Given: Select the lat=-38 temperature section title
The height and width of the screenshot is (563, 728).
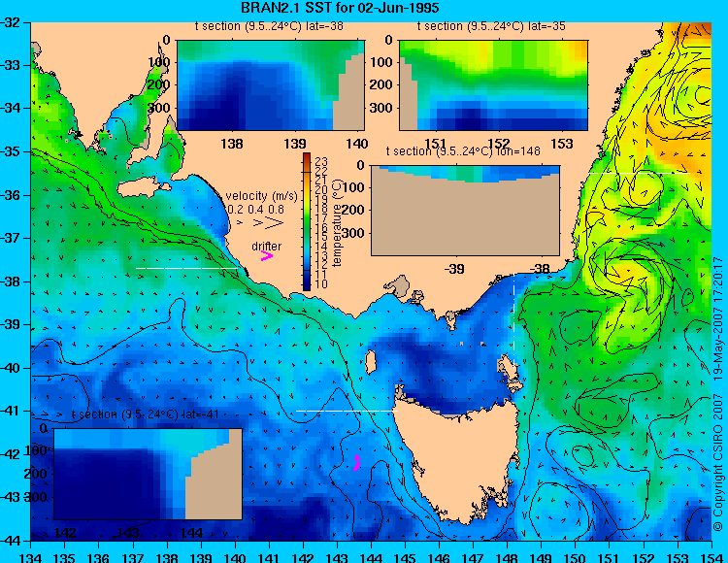Looking at the screenshot, I should [269, 26].
